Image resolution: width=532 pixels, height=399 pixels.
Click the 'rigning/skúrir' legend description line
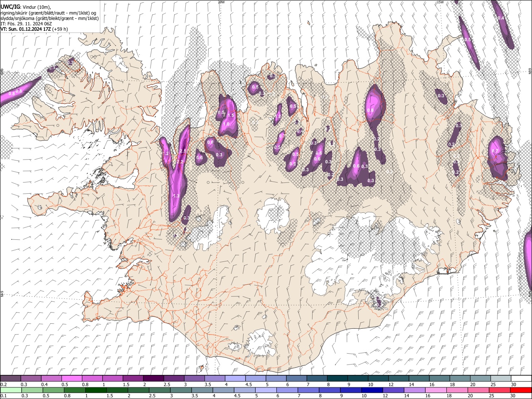tap(48, 13)
